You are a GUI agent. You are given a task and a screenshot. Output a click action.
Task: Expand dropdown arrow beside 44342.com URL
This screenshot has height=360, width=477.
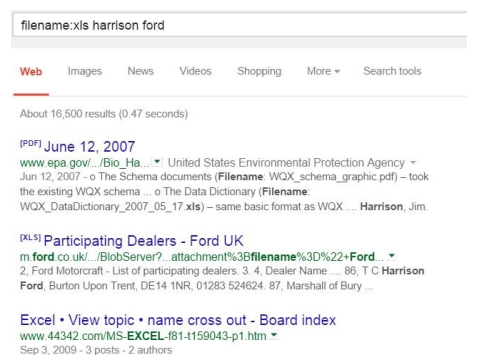[x=274, y=335]
